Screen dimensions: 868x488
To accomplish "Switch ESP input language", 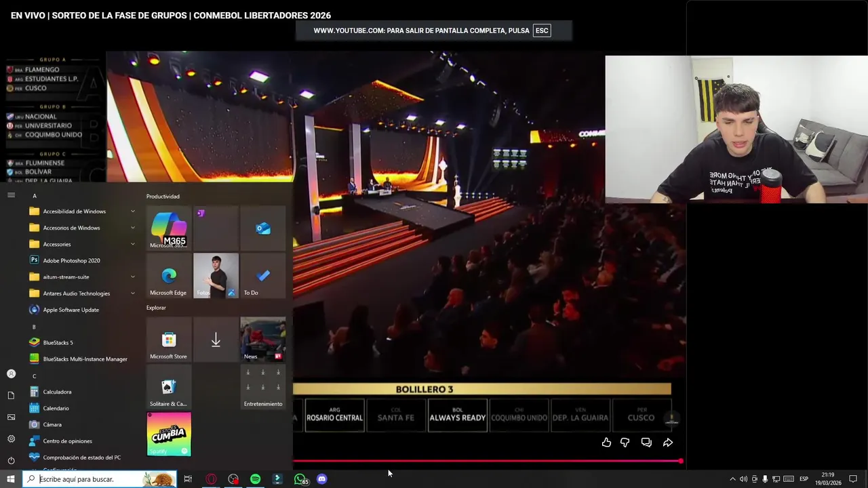I will 804,479.
